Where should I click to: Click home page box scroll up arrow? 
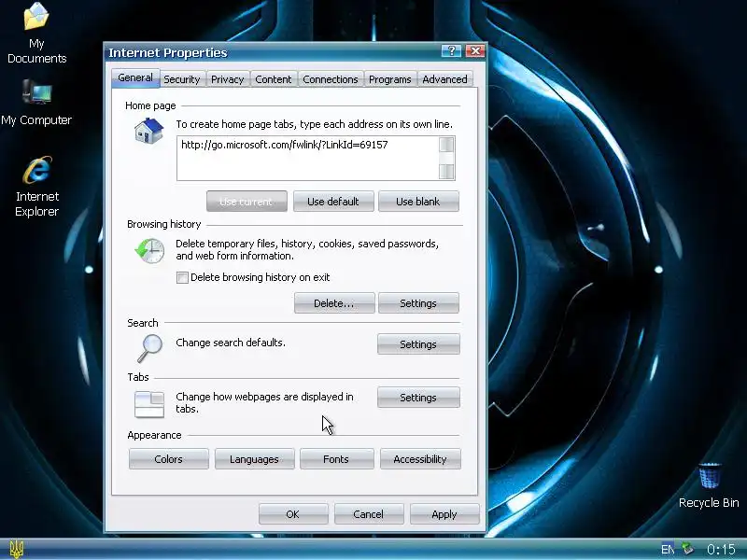446,145
